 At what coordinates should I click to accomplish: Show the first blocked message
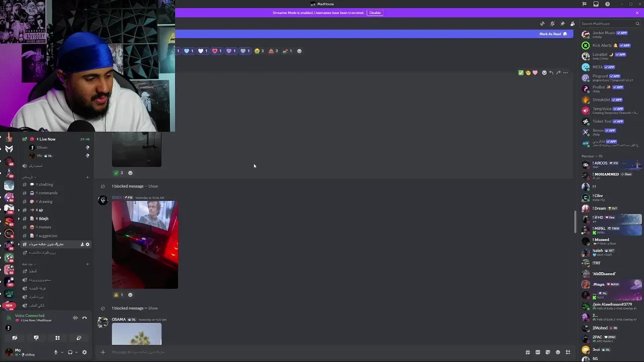pos(153,187)
